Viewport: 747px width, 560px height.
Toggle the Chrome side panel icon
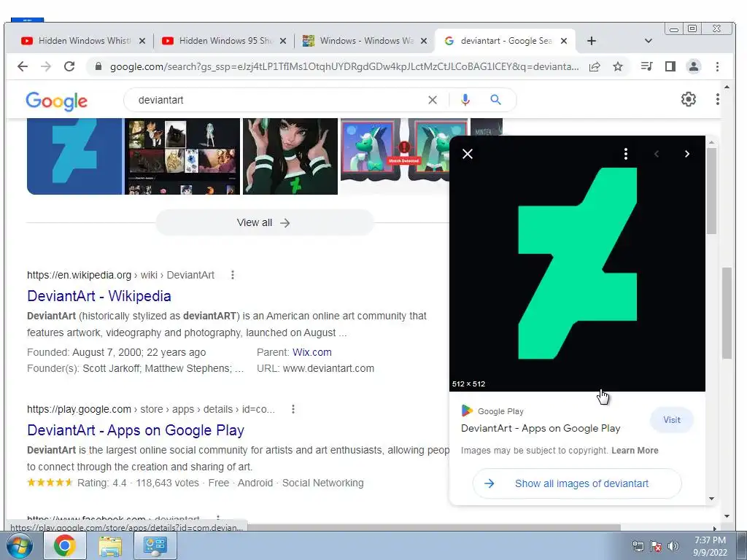[670, 66]
